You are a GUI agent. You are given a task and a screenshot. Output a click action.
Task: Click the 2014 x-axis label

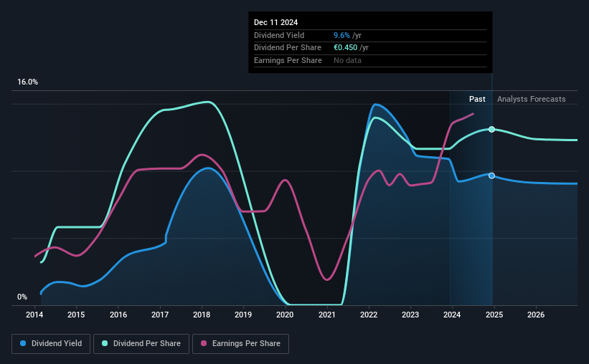pyautogui.click(x=34, y=315)
